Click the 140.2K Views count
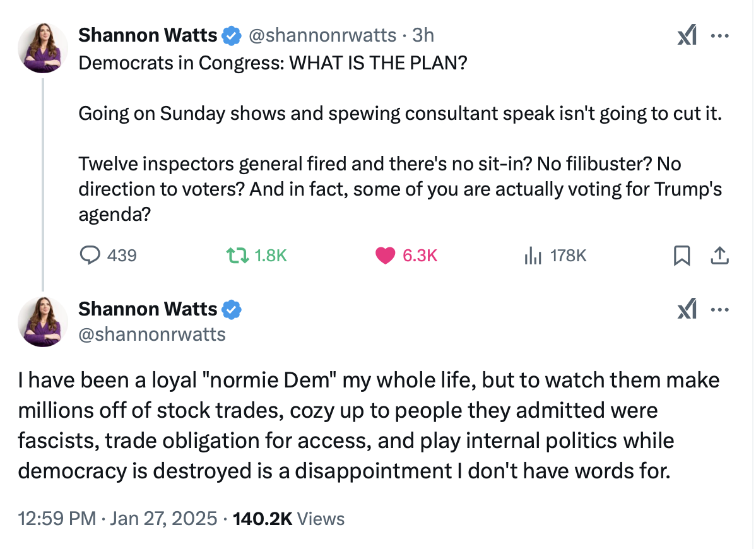756x549 pixels. pos(289,519)
